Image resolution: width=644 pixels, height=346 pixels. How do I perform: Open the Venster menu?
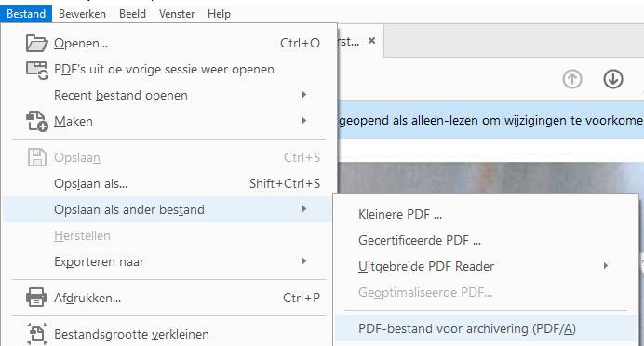pyautogui.click(x=177, y=14)
